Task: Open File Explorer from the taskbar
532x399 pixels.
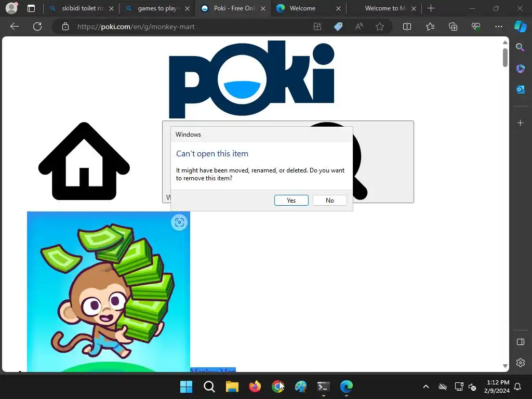Action: point(232,387)
